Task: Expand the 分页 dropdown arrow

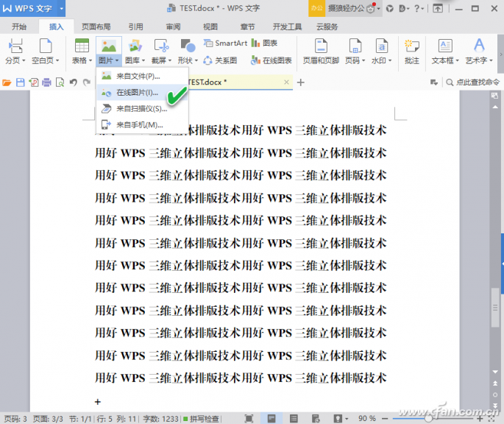Action: pyautogui.click(x=24, y=60)
